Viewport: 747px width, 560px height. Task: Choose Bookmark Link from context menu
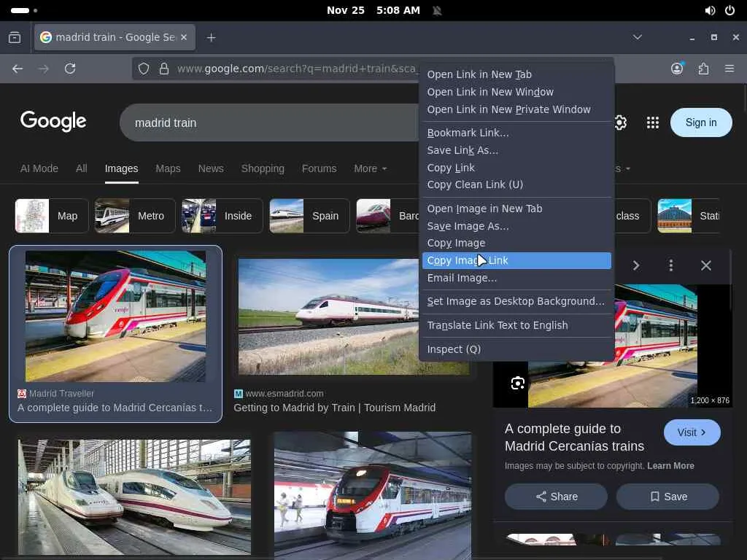click(x=516, y=133)
